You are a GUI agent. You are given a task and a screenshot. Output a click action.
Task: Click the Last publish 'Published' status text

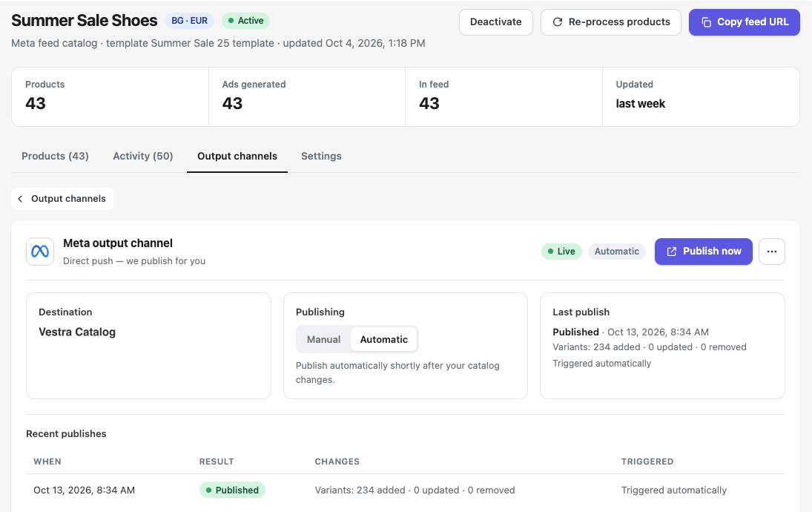click(x=575, y=332)
